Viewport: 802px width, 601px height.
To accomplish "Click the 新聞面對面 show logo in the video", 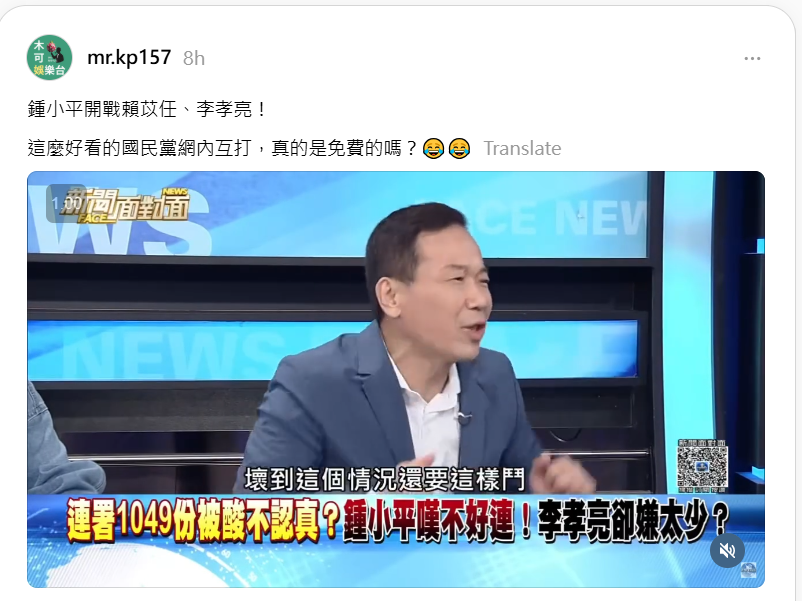I will click(125, 205).
